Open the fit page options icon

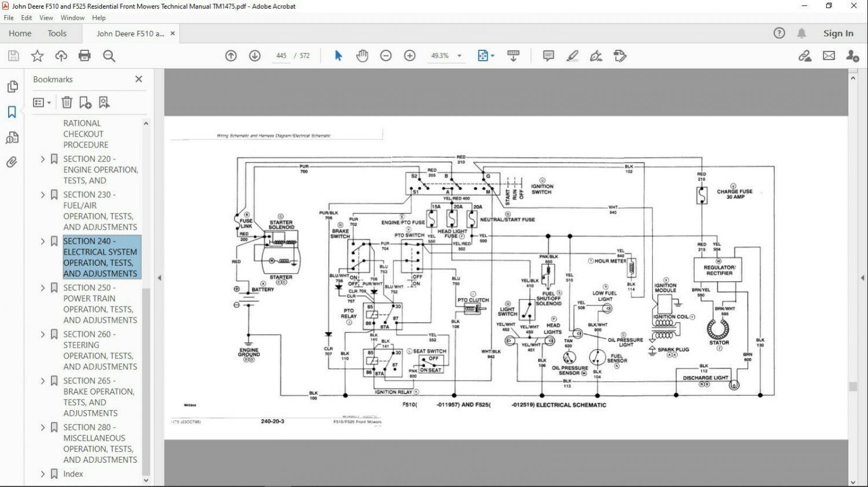(x=486, y=56)
